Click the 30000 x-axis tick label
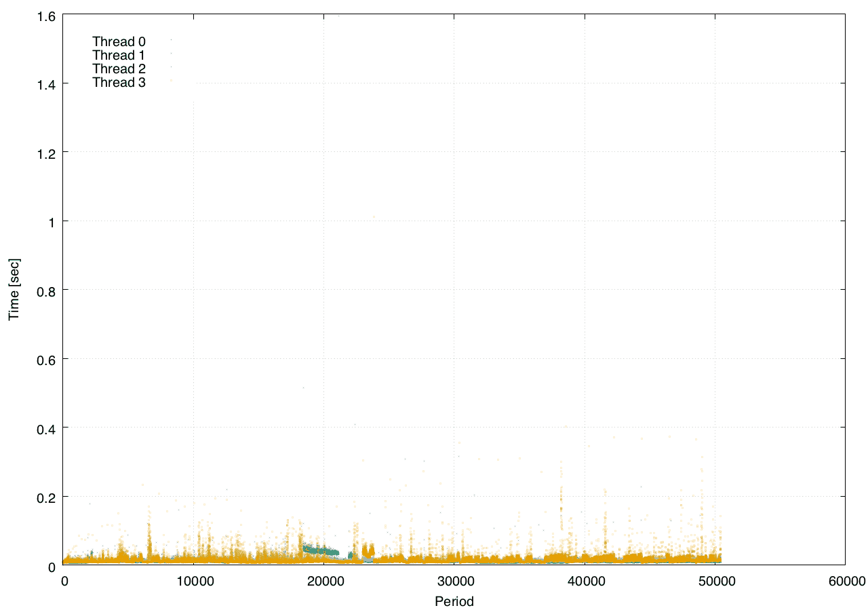Screen dimensions: 868x608 tap(454, 581)
